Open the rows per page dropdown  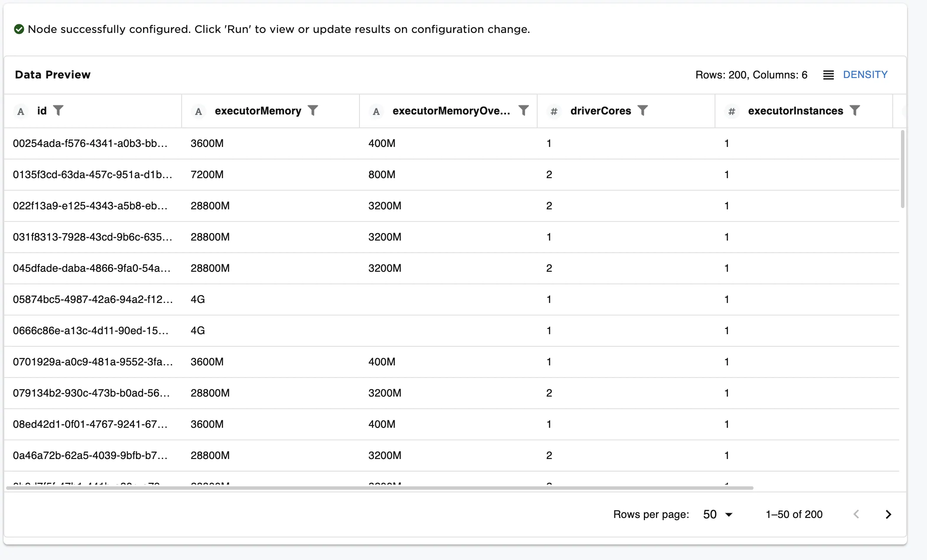718,514
